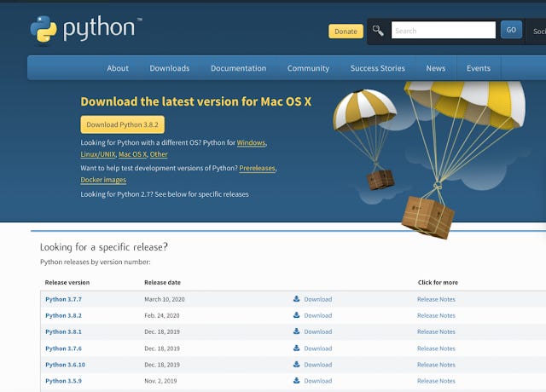The image size is (546, 392).
Task: Open Release Notes for Python 3.5.9
Action: coord(436,381)
